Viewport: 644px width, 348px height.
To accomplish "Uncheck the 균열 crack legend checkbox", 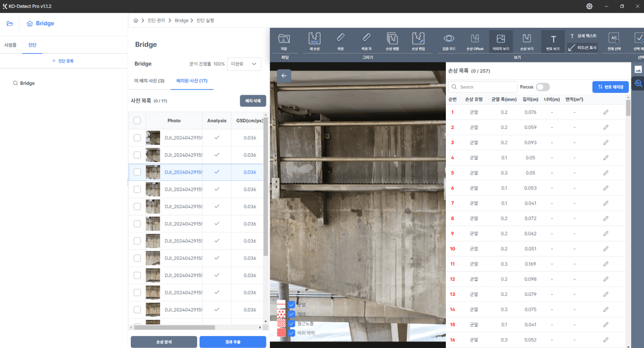I will (292, 304).
